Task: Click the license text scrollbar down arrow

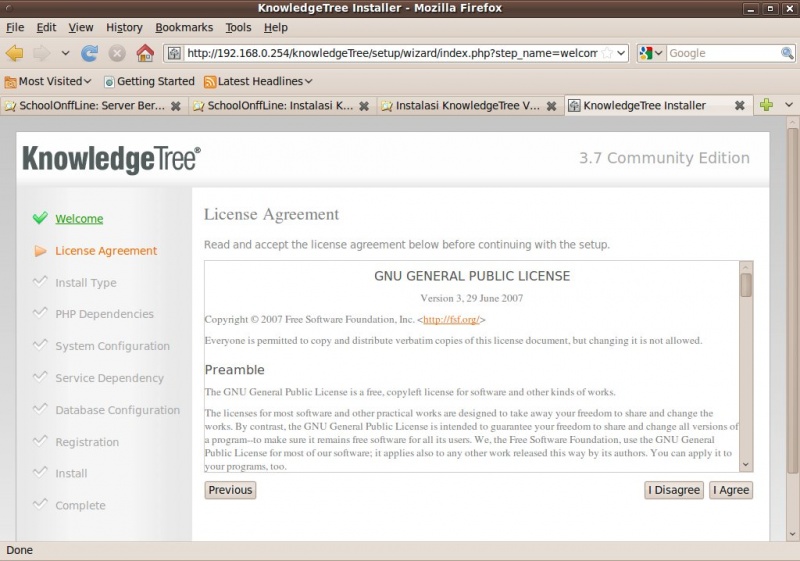Action: [746, 464]
